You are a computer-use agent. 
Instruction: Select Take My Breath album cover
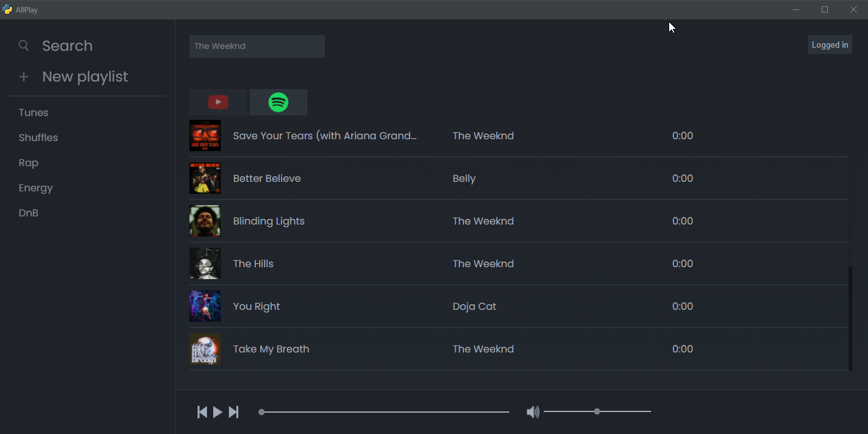pyautogui.click(x=205, y=349)
